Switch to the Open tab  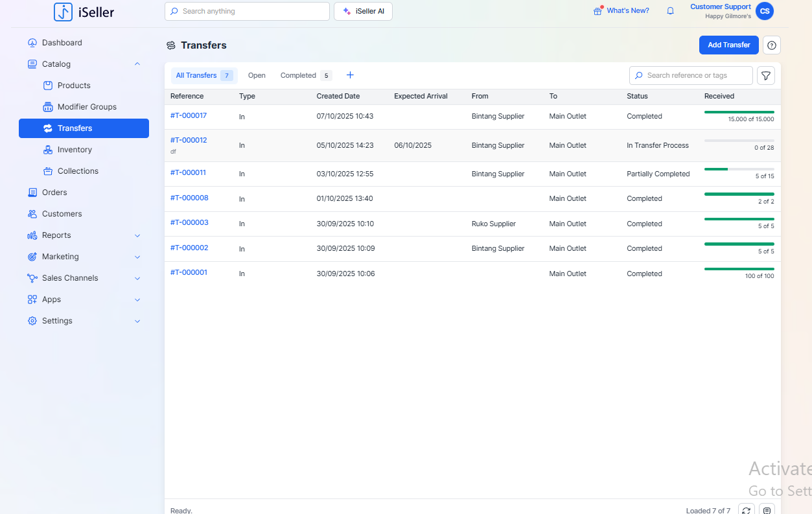click(x=257, y=76)
